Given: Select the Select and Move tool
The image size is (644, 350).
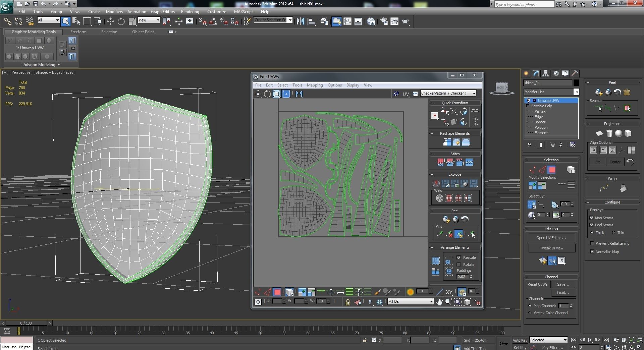Looking at the screenshot, I should coord(110,21).
